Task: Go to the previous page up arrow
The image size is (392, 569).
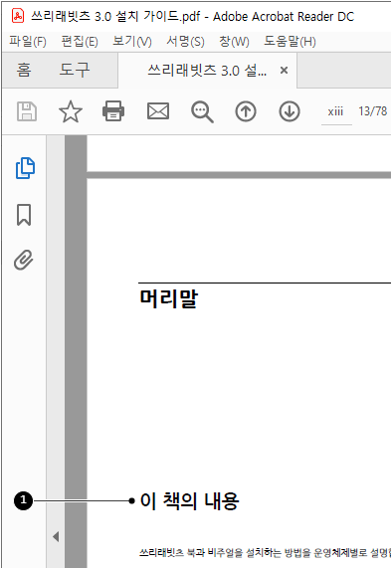Action: (246, 111)
